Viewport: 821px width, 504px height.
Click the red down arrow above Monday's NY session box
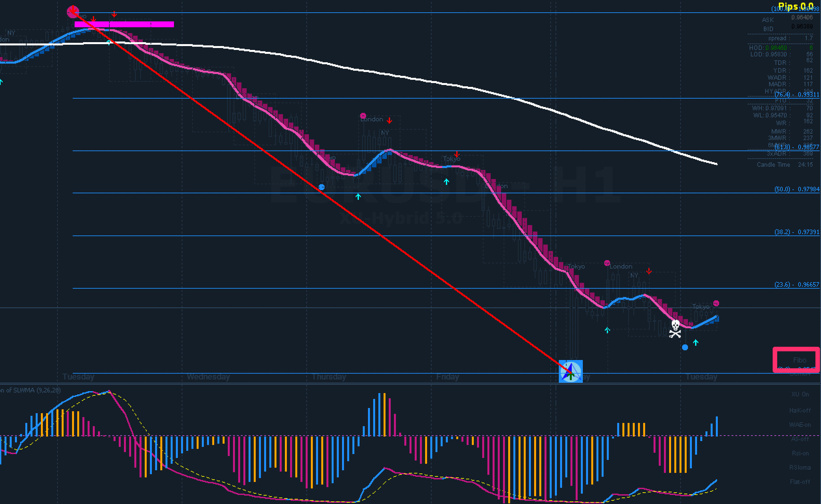(x=649, y=271)
